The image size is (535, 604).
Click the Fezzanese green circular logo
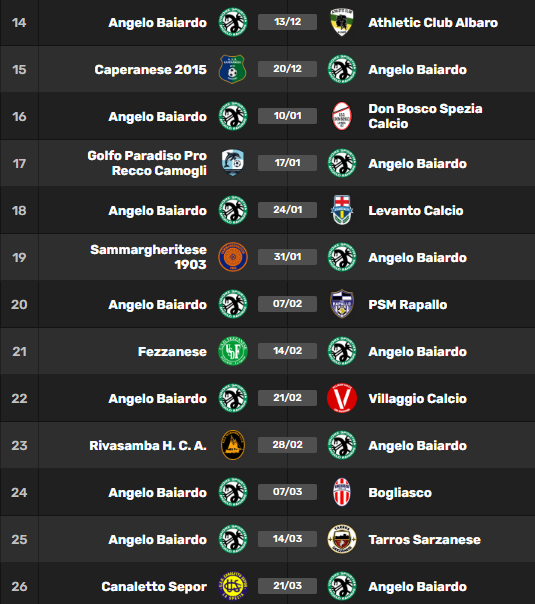(x=233, y=351)
